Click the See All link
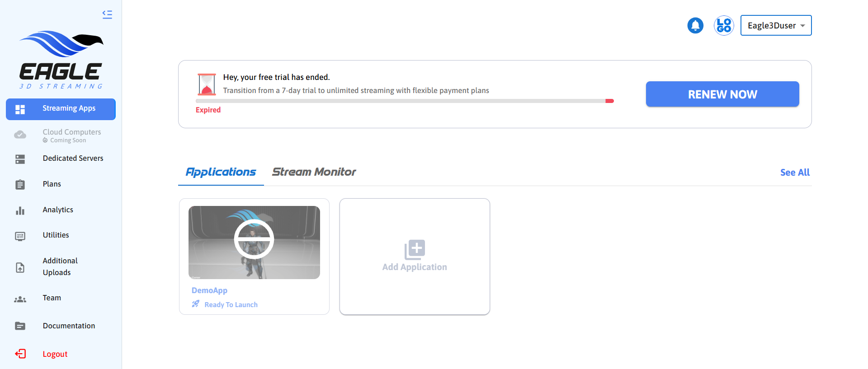The width and height of the screenshot is (868, 369). click(794, 173)
